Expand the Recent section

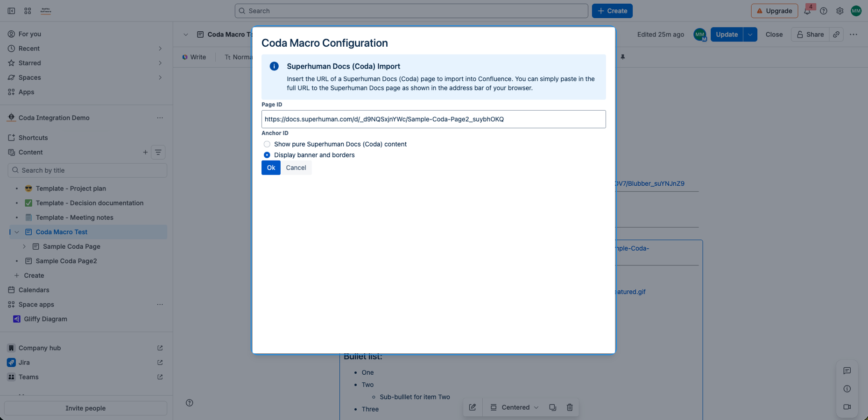coord(160,49)
